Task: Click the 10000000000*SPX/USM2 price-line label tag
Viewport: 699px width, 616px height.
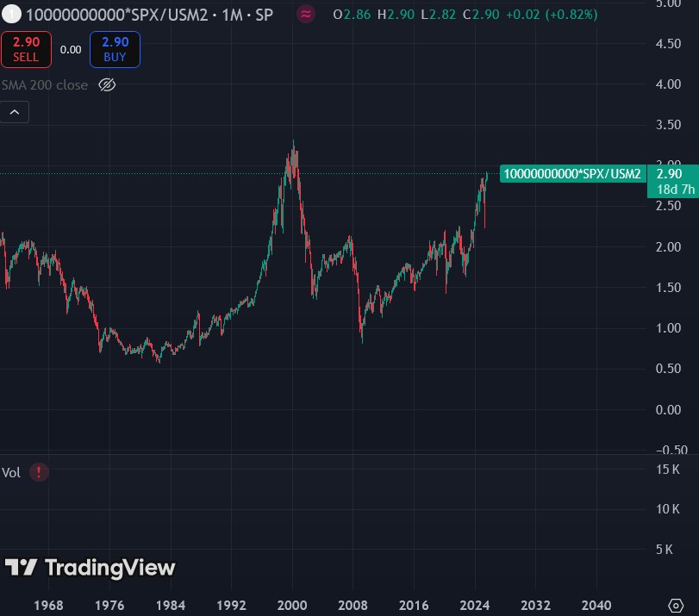Action: pos(573,174)
